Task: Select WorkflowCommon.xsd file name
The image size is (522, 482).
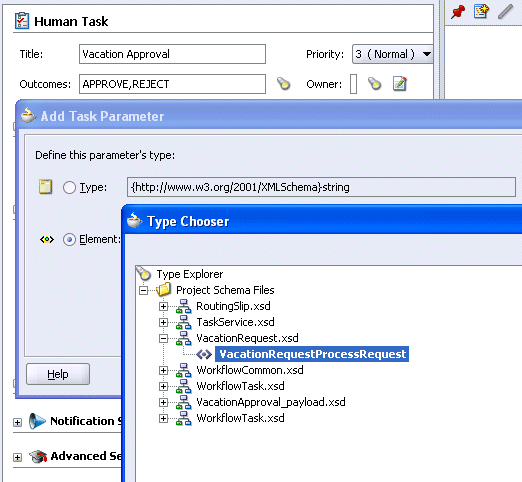Action: tap(250, 370)
